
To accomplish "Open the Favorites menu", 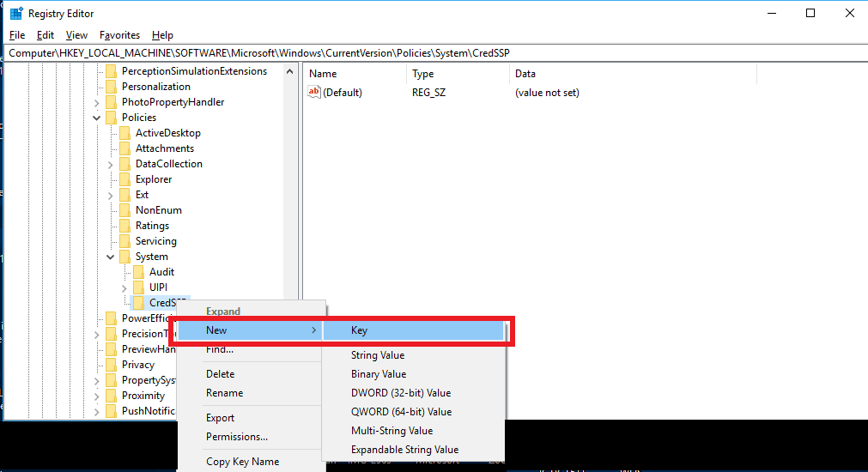I will [119, 35].
